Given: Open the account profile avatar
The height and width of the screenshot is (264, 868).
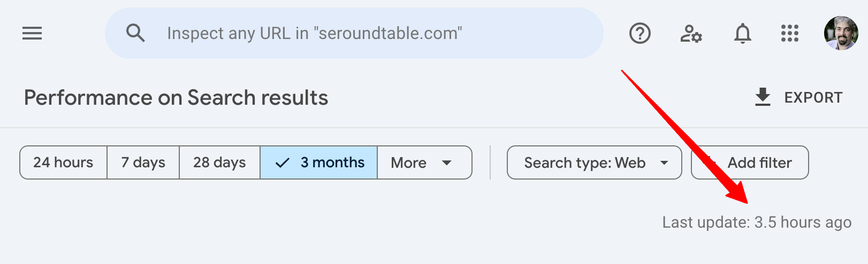Looking at the screenshot, I should point(841,33).
